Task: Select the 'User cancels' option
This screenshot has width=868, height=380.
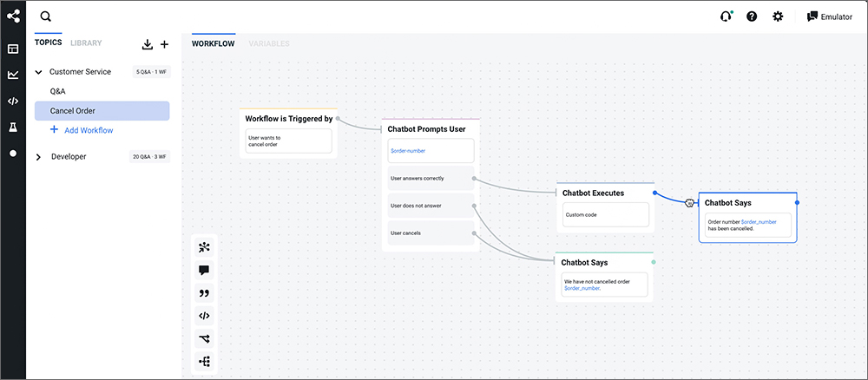Action: point(431,233)
